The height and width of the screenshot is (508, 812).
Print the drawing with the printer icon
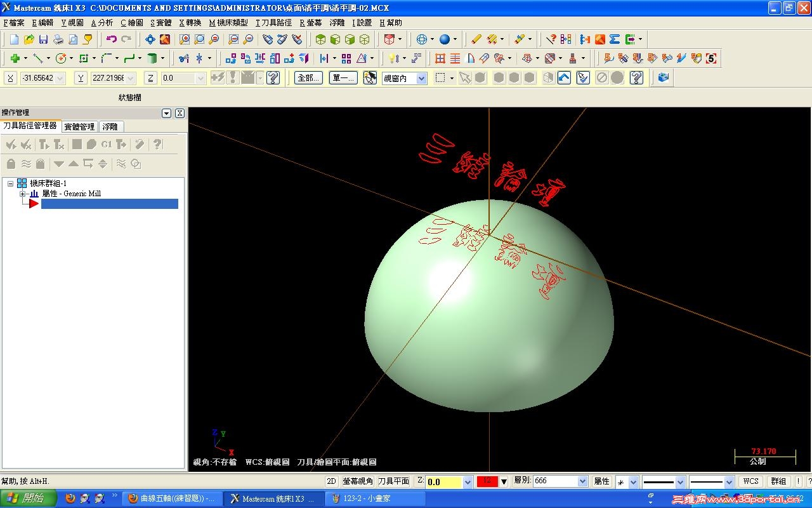pyautogui.click(x=58, y=39)
